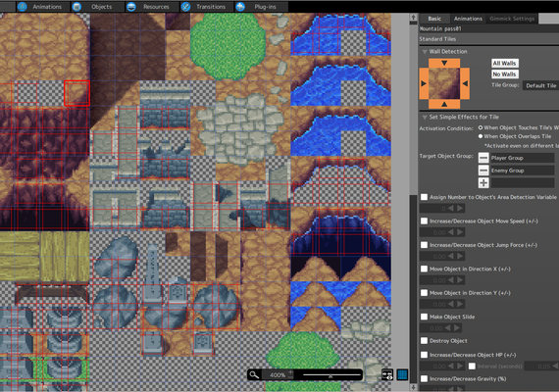Increase the Object Move Speed value
This screenshot has width=559, height=392.
[460, 232]
